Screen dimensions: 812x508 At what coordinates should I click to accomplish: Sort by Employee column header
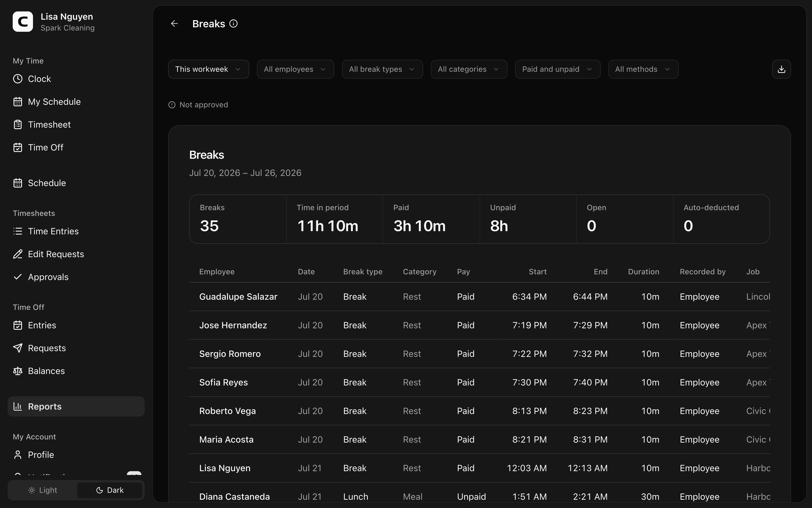click(217, 272)
